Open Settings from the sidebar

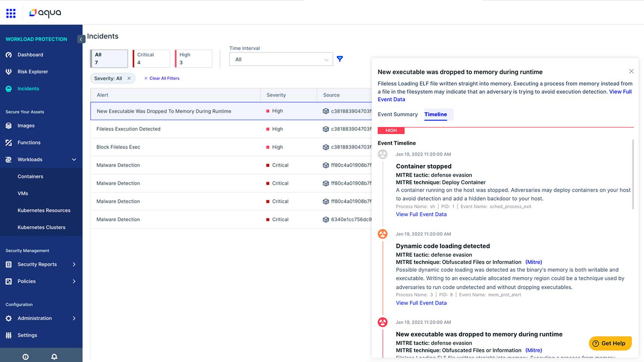click(x=27, y=335)
